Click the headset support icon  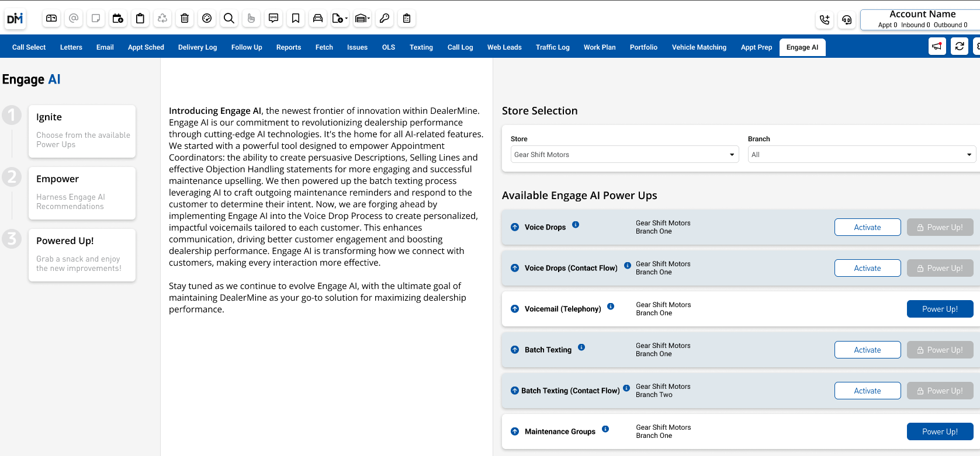[x=847, y=20]
